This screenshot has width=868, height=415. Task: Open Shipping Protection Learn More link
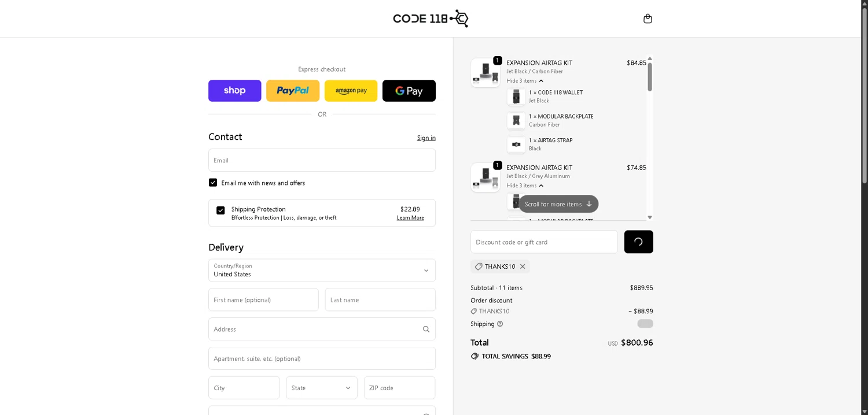[x=410, y=218]
